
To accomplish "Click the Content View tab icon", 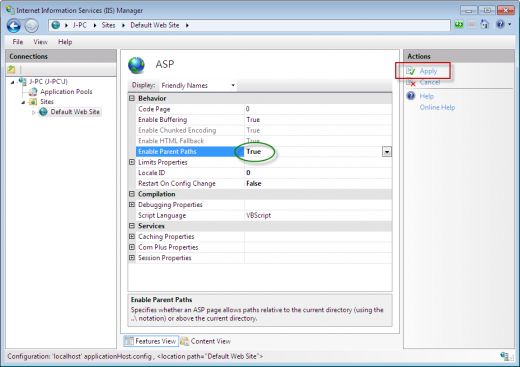I will pyautogui.click(x=184, y=341).
